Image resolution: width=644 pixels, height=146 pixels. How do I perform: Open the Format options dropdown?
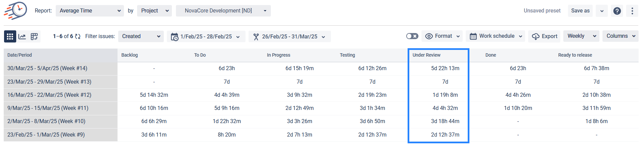point(442,36)
